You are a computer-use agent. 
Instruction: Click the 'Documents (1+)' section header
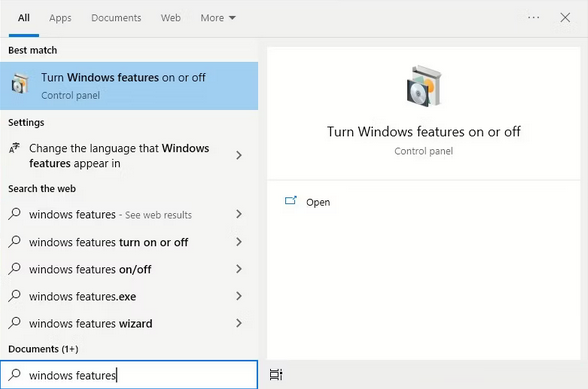43,349
